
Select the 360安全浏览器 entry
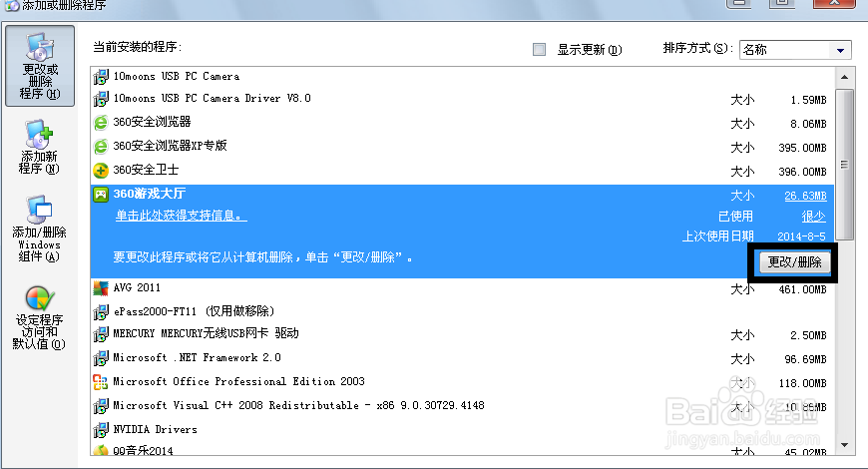(462, 123)
